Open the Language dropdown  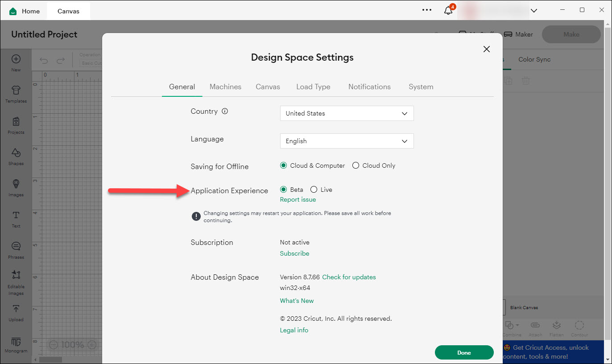[347, 141]
